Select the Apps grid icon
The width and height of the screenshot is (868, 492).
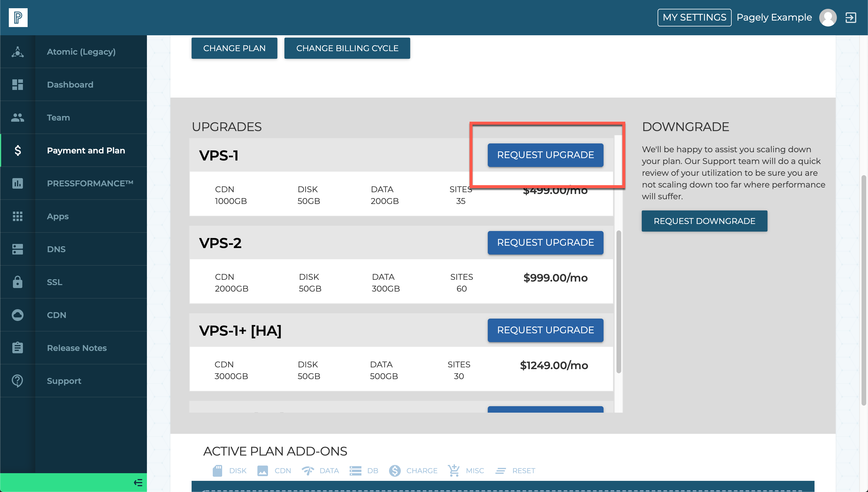pyautogui.click(x=18, y=216)
